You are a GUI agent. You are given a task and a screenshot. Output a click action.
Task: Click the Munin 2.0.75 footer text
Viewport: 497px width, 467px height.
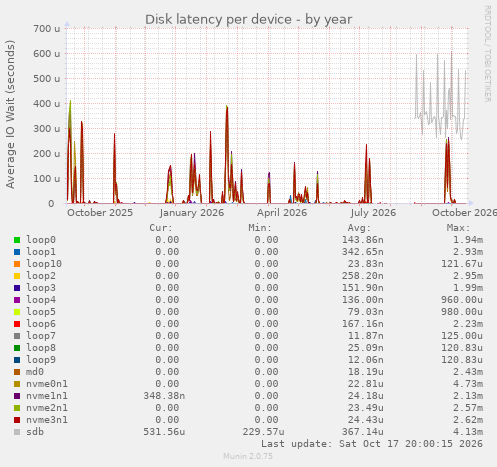248,456
